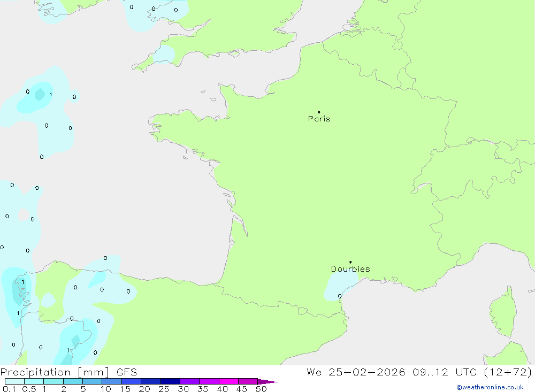Image resolution: width=535 pixels, height=392 pixels.
Task: Click the '25' legend scale value
Action: (164, 389)
